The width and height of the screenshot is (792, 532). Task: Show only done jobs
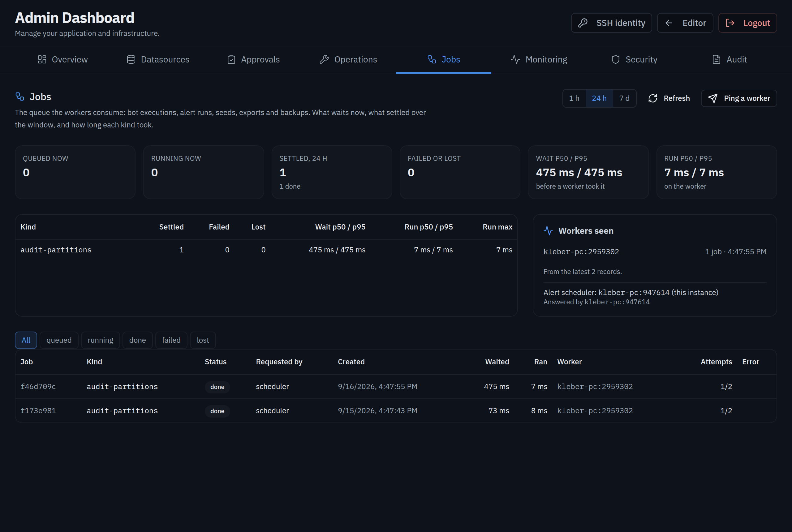coord(137,340)
